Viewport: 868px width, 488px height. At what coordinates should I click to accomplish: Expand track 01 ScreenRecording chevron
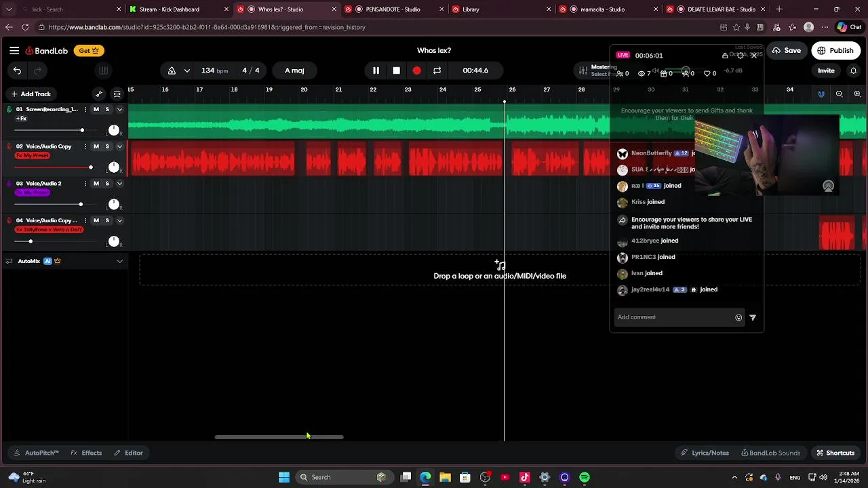point(119,109)
